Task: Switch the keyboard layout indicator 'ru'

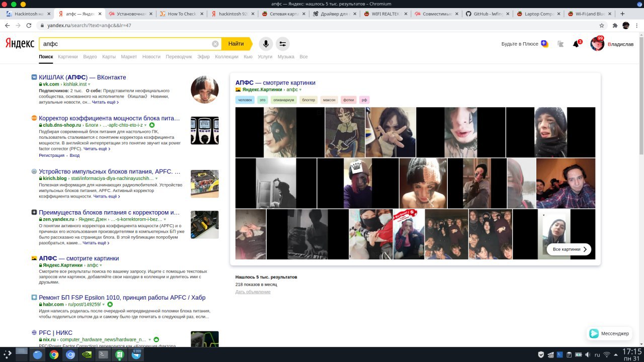Action: click(x=597, y=354)
